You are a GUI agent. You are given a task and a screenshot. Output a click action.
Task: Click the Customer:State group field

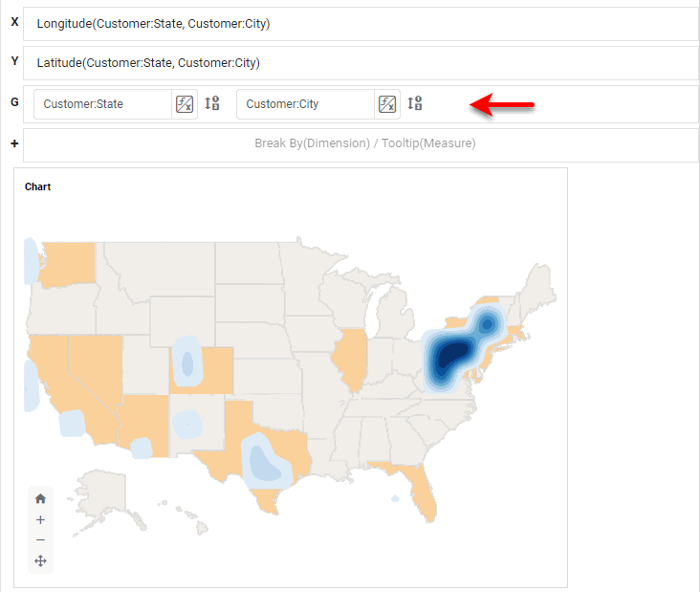(102, 104)
